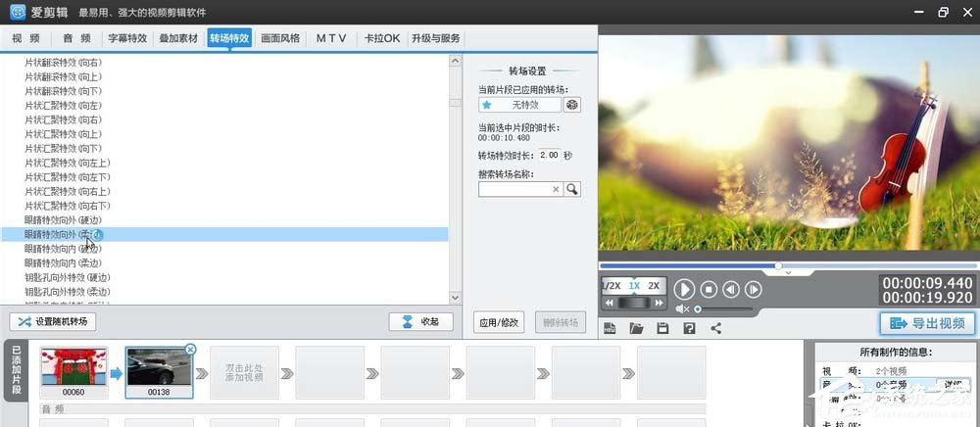
Task: Set playback speed to 2X
Action: tap(654, 286)
